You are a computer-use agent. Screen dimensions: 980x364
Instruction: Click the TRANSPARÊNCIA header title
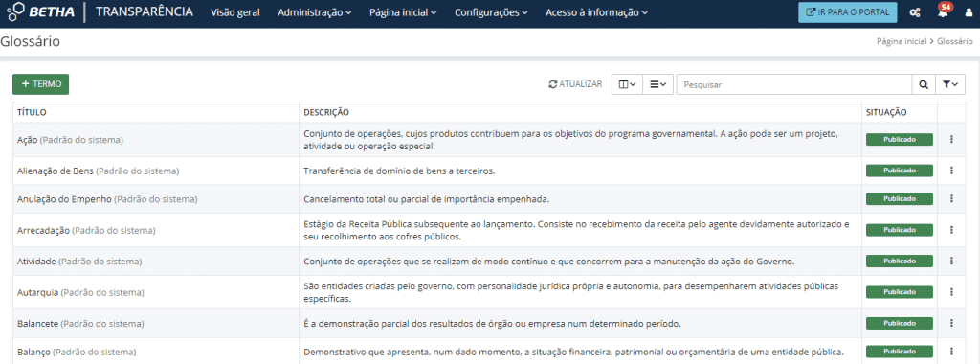[x=145, y=11]
